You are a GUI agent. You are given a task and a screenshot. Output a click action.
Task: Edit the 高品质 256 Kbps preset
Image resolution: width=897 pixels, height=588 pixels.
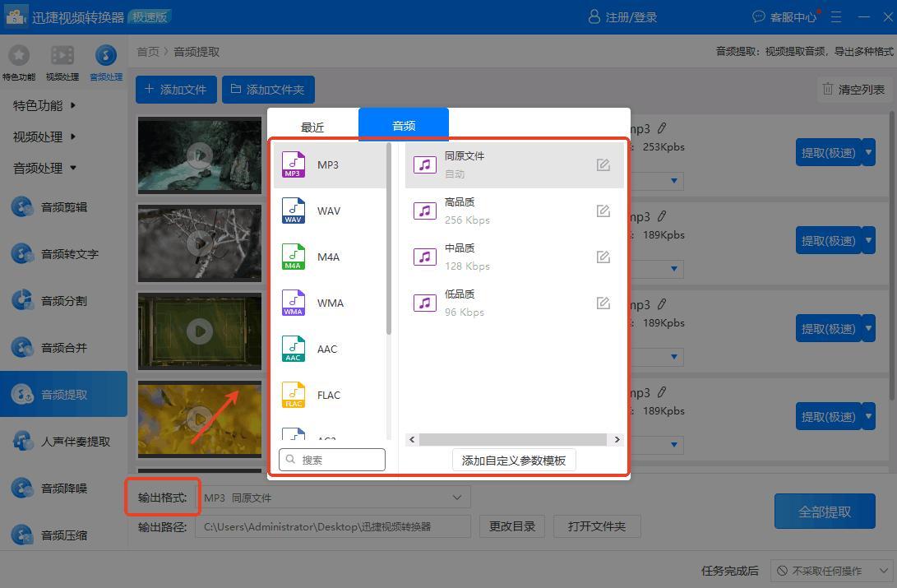tap(603, 211)
